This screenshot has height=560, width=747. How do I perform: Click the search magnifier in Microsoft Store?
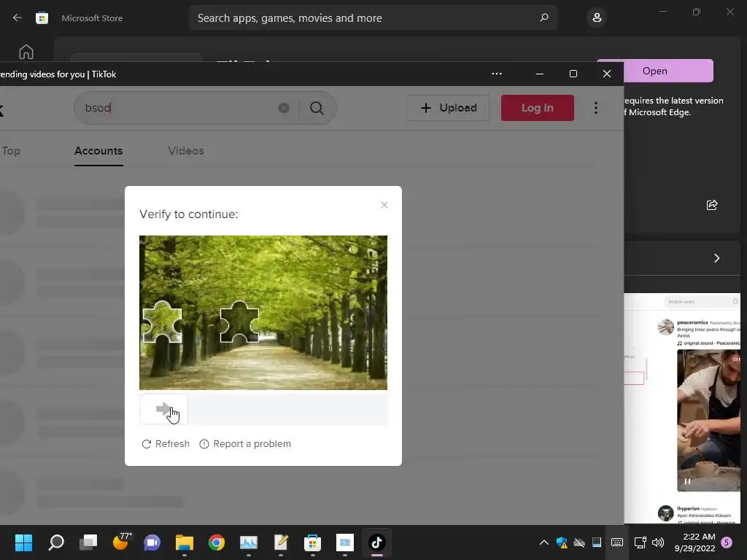pyautogui.click(x=544, y=17)
